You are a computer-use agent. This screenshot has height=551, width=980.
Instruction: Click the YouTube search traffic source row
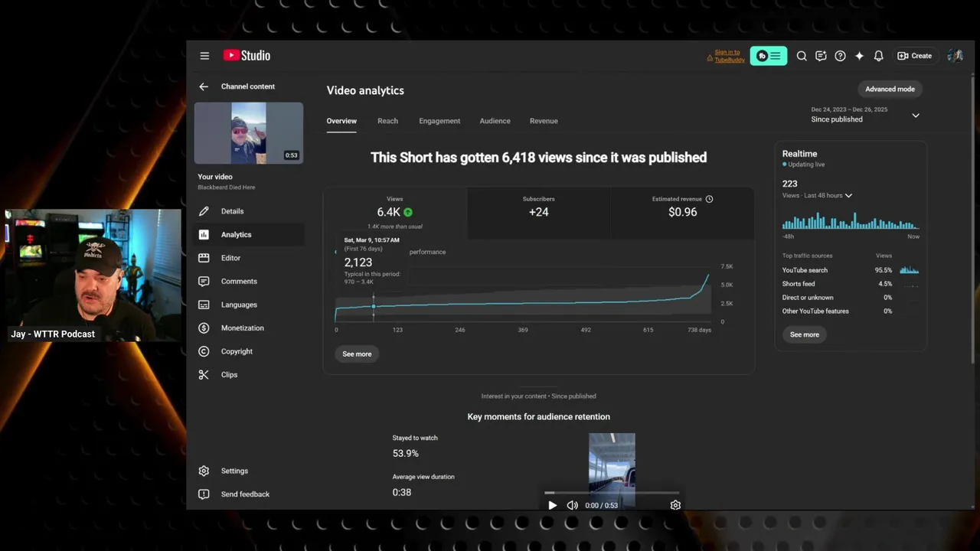(x=850, y=270)
